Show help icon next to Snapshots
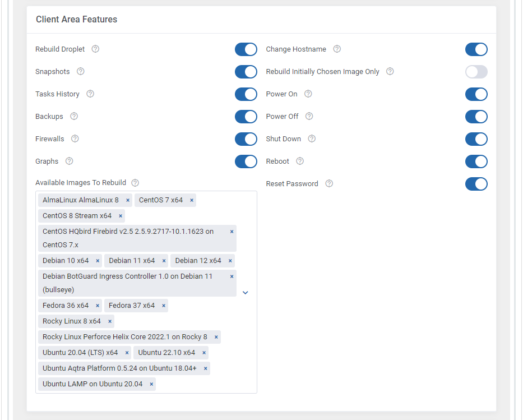Viewport: 523px width, 420px height. click(80, 71)
